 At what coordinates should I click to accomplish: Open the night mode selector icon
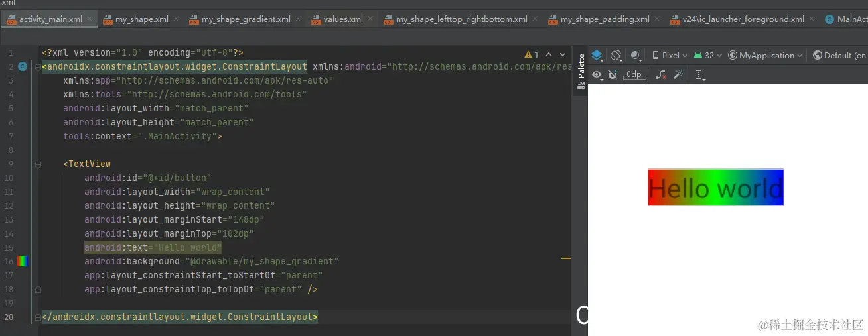636,56
